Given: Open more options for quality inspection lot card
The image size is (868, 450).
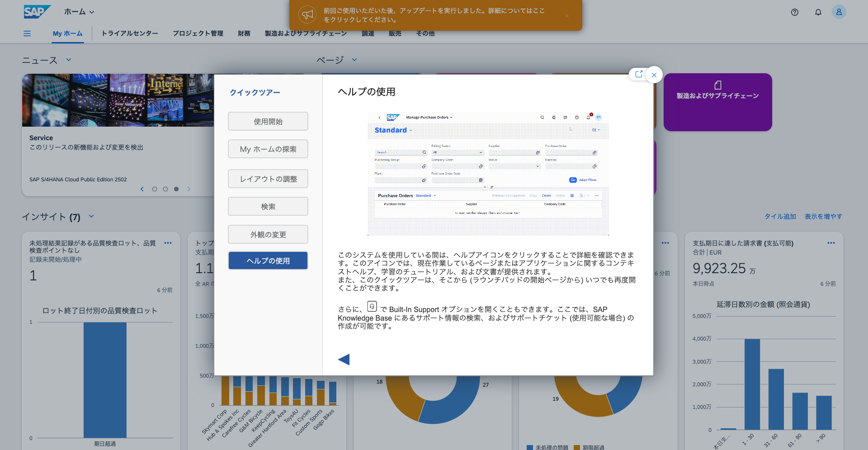Looking at the screenshot, I should [x=168, y=243].
